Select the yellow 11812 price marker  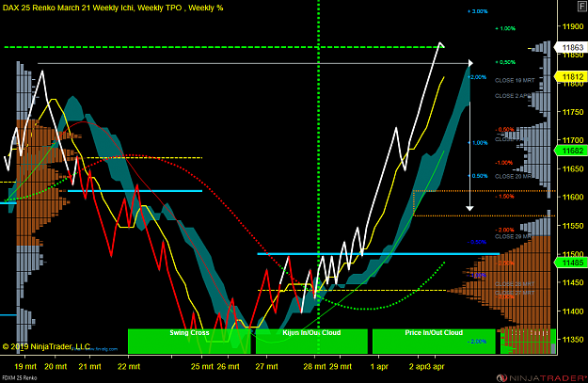point(571,76)
